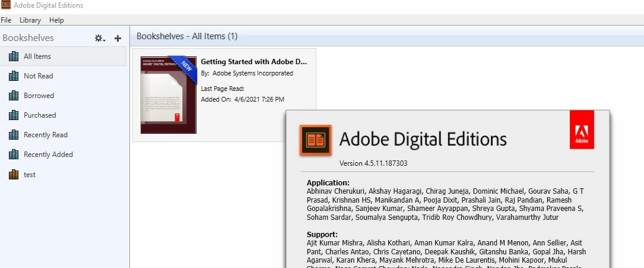This screenshot has width=644, height=268.
Task: Click the Adobe Systems Incorporated author text
Action: pos(253,73)
